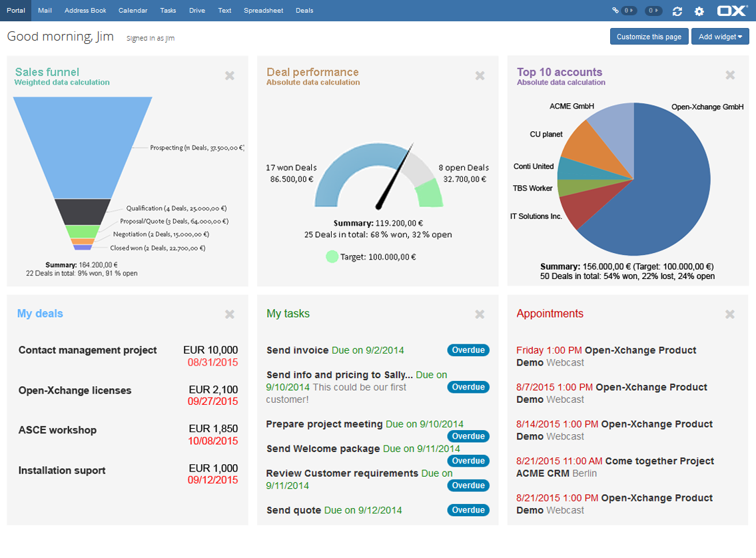Close the Deal performance widget
This screenshot has height=558, width=756.
[480, 76]
